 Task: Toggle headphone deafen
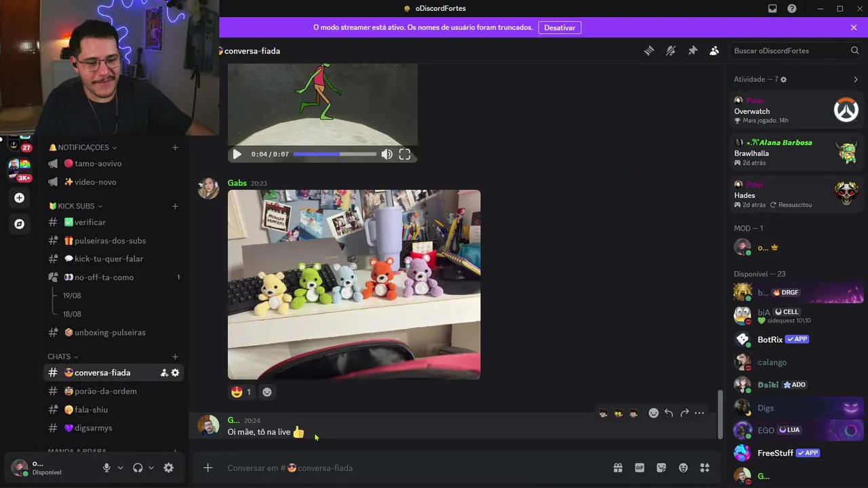click(138, 468)
